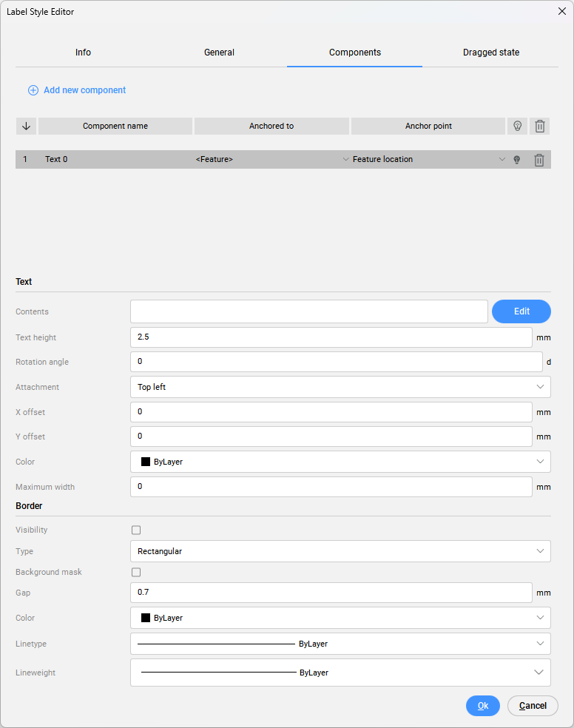
Task: Open the Dragged state tab
Action: click(x=490, y=53)
